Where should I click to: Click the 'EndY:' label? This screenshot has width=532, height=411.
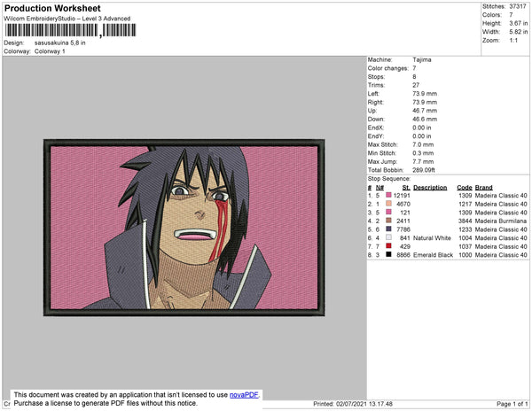point(376,136)
